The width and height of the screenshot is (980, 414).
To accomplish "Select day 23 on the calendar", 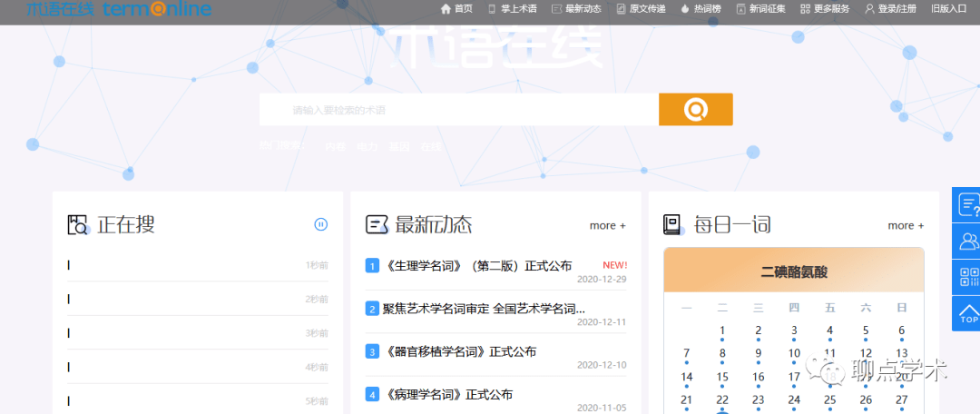I will [x=758, y=400].
